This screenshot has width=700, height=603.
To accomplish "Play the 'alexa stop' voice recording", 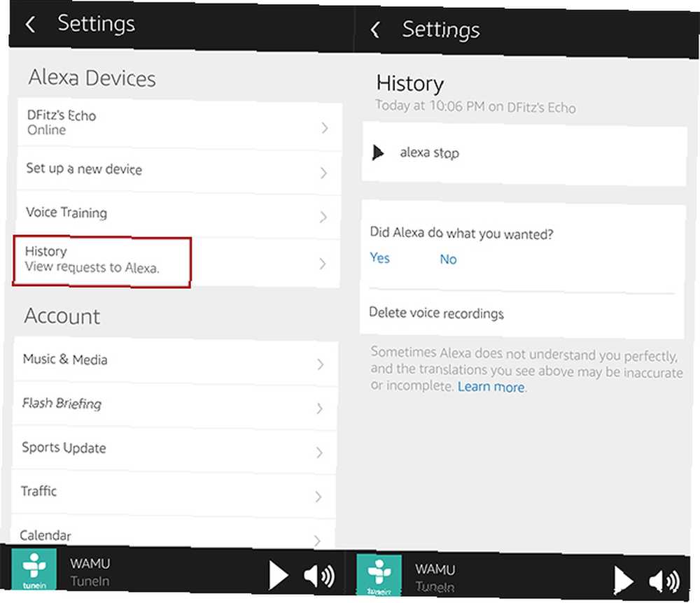I will click(x=378, y=152).
